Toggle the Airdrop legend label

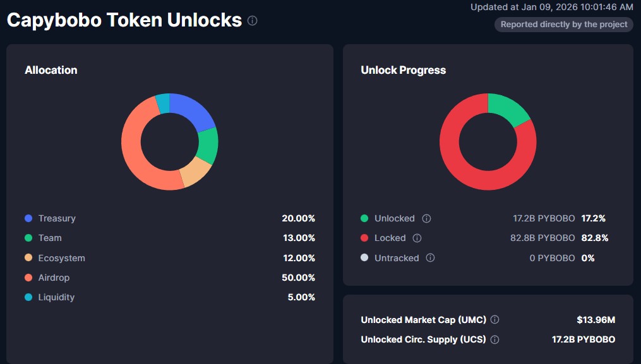tap(54, 278)
